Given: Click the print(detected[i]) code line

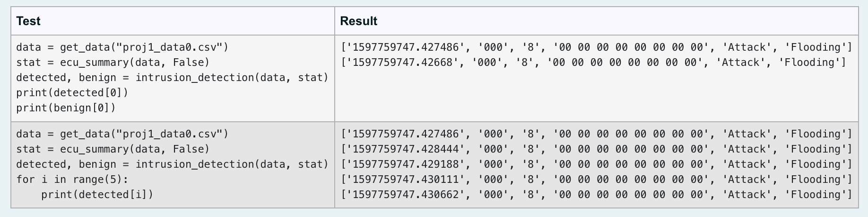Looking at the screenshot, I should (97, 195).
